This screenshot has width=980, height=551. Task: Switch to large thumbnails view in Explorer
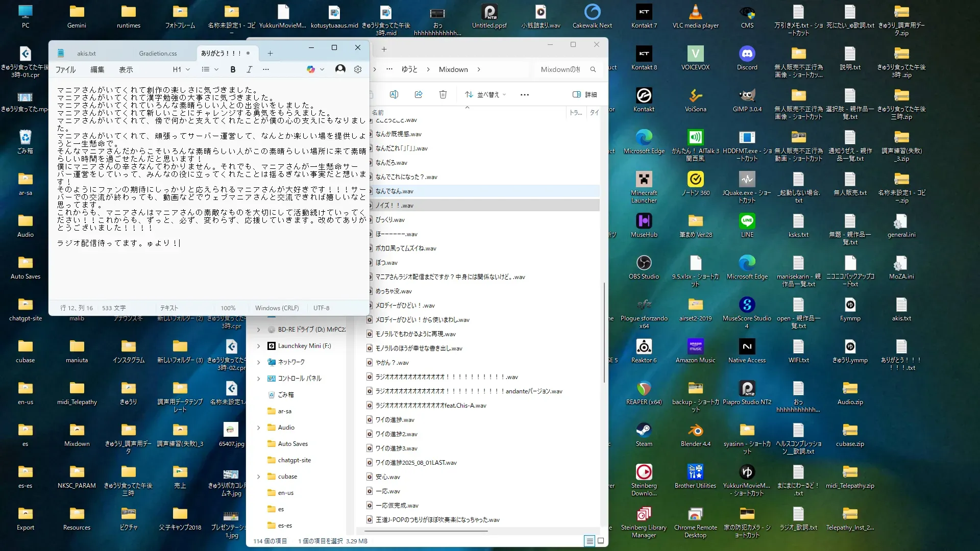coord(601,541)
